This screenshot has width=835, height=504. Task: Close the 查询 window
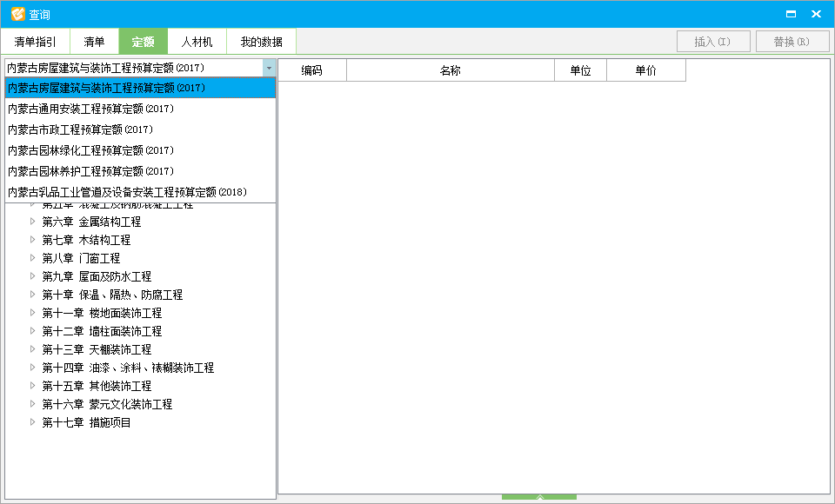click(x=816, y=14)
